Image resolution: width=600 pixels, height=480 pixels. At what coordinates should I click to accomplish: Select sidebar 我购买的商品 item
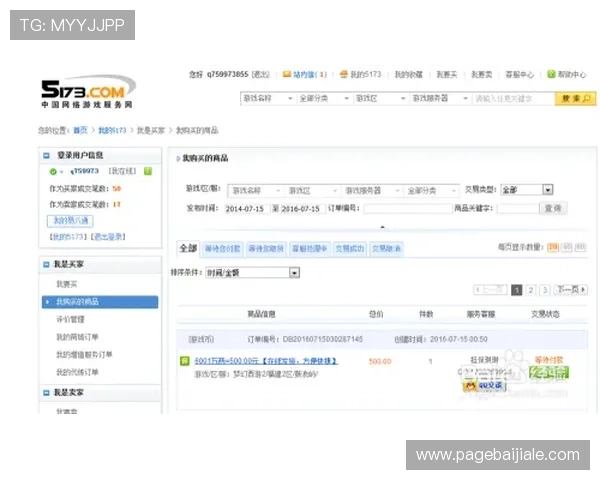[x=100, y=302]
